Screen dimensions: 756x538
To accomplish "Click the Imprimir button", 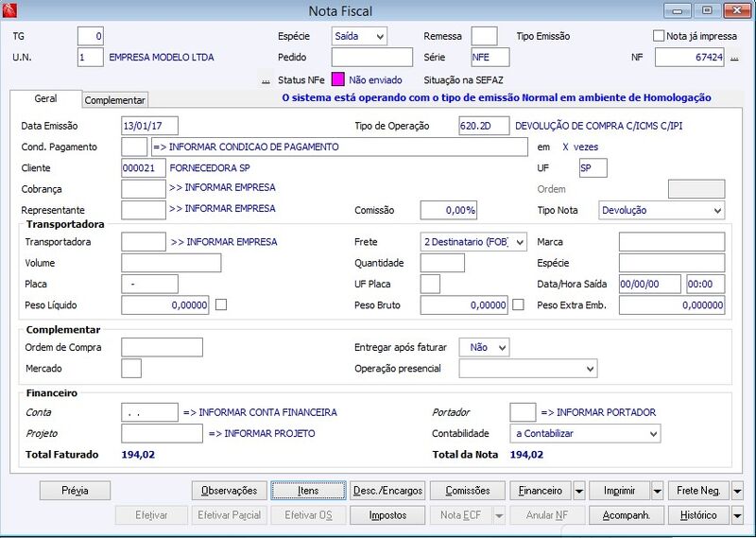I will tap(619, 491).
